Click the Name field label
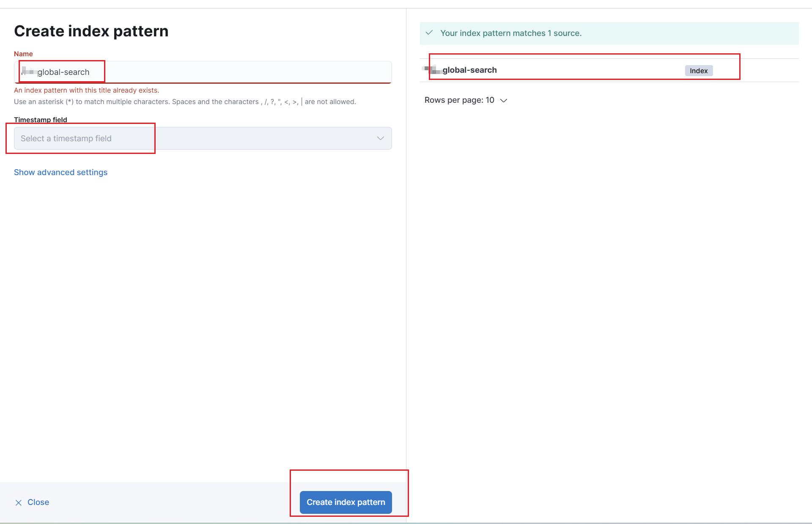 click(x=23, y=54)
